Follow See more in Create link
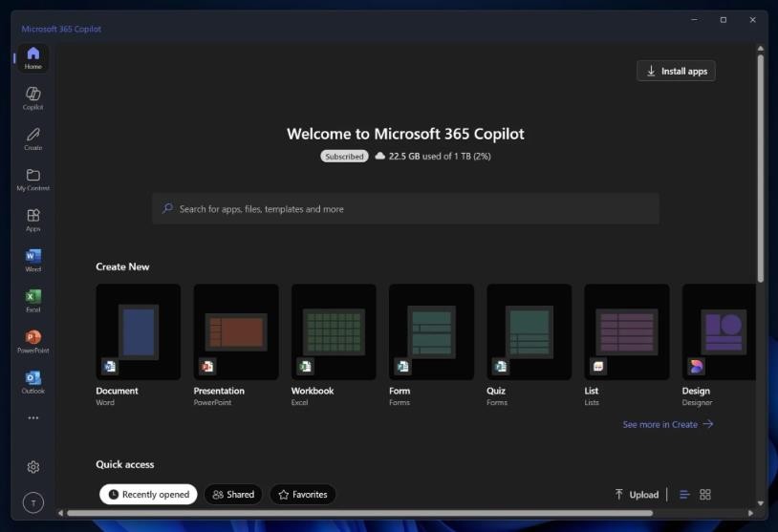778x532 pixels. 668,424
